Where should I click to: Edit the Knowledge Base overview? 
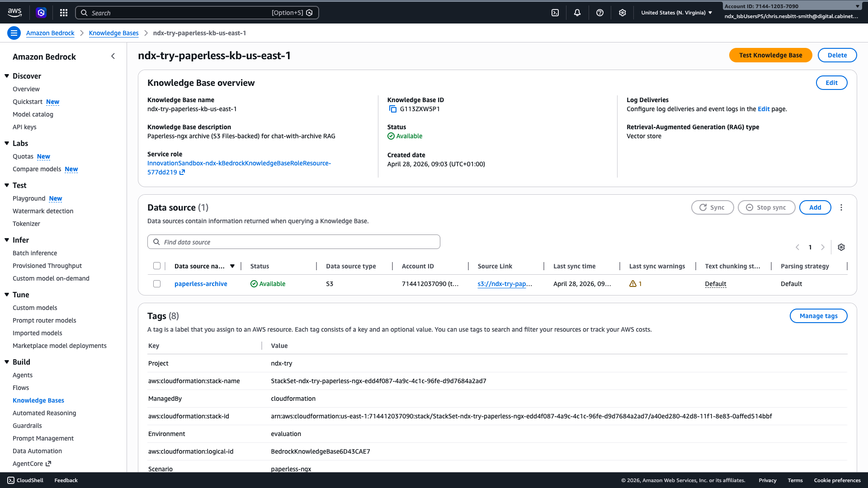click(x=831, y=83)
